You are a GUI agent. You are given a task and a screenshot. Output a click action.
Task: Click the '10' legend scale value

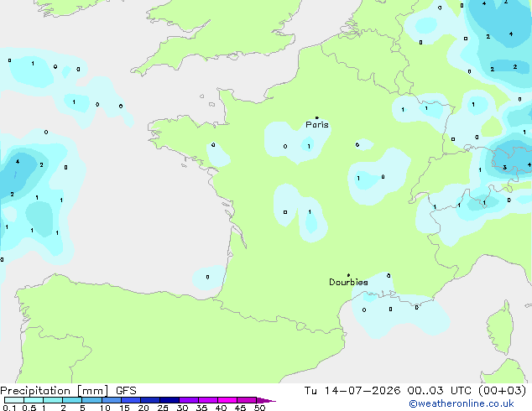(x=105, y=408)
